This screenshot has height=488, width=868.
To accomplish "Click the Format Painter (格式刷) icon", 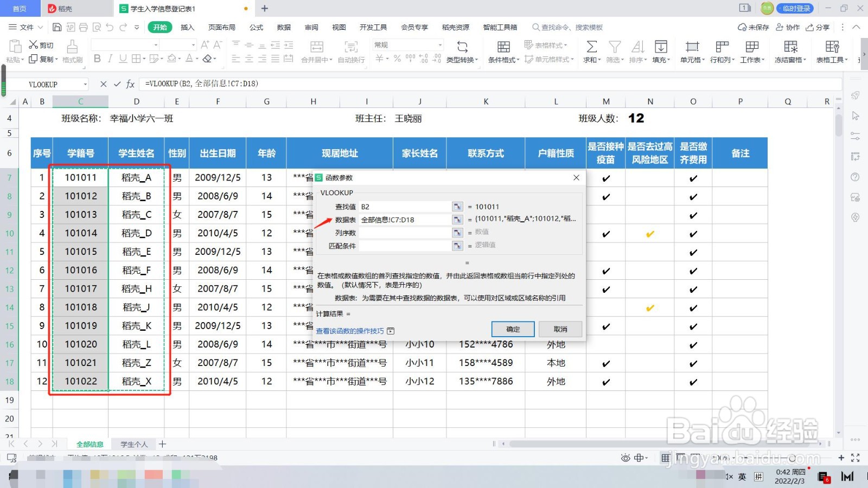I will coord(72,47).
